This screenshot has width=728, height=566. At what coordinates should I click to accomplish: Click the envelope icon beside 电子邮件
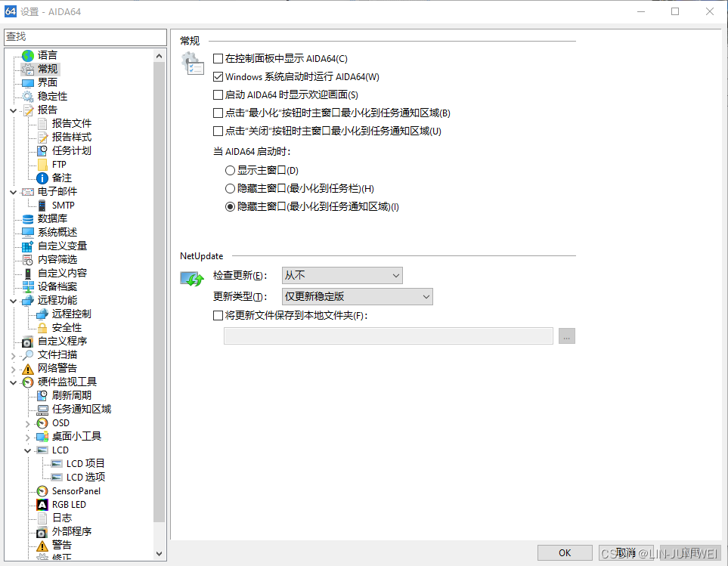coord(28,192)
